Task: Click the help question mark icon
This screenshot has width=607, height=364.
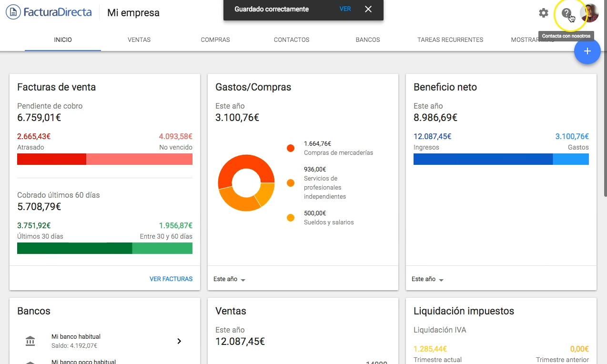Action: (567, 13)
